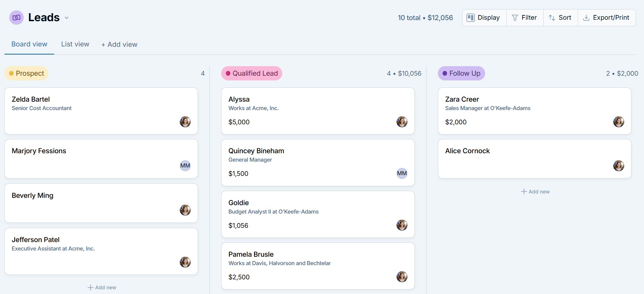The image size is (644, 294).
Task: Expand the Leads title dropdown chevron
Action: click(x=67, y=18)
